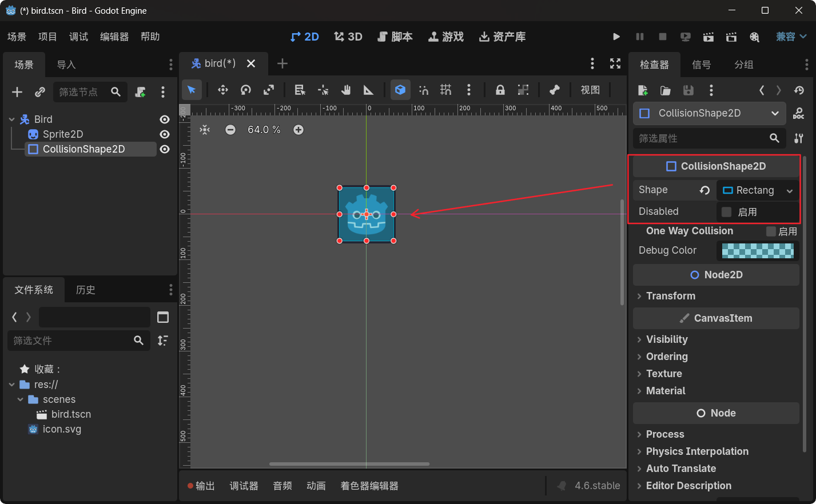Switch to the 分组 groups tab
816x504 pixels.
pos(744,65)
